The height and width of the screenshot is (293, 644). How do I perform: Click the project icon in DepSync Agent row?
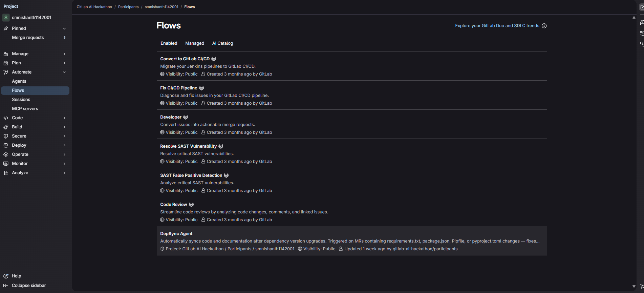(162, 249)
